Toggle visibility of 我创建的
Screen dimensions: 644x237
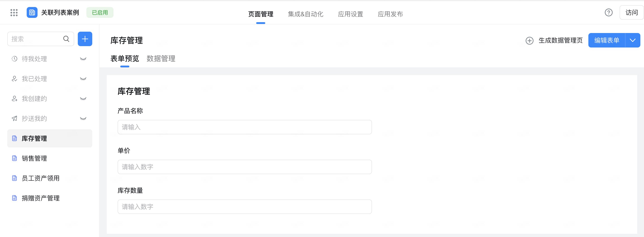(83, 99)
